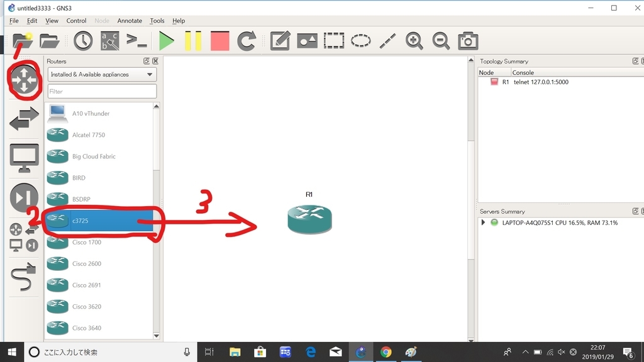Click Console column header
Image resolution: width=644 pixels, height=362 pixels.
(577, 72)
